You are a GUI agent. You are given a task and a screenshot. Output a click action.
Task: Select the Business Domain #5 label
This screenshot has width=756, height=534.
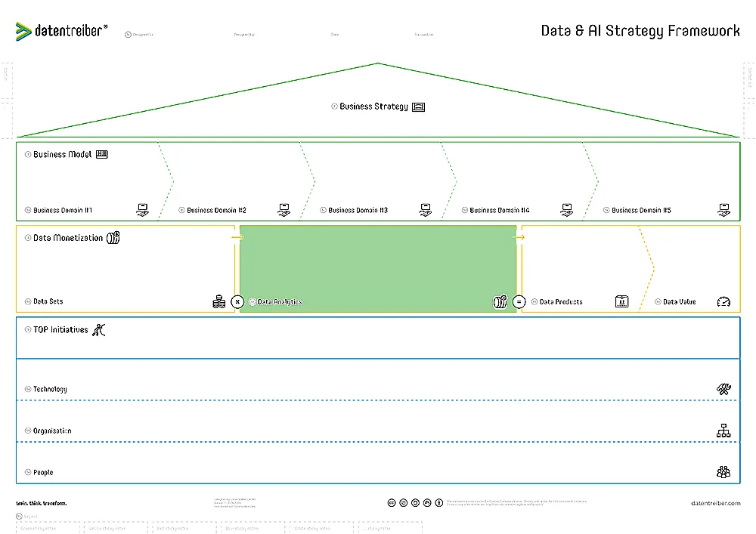point(641,211)
